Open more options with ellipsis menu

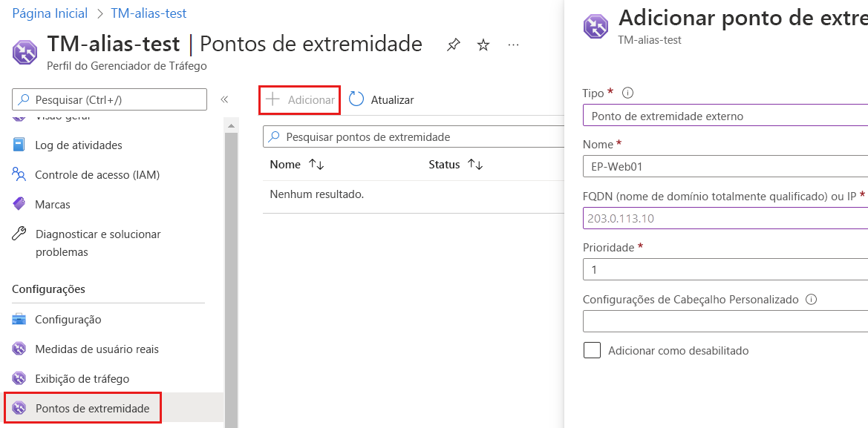tap(513, 45)
